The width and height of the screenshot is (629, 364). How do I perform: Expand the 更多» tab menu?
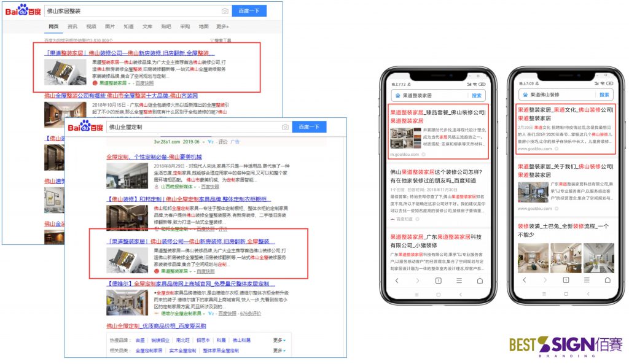(x=222, y=26)
